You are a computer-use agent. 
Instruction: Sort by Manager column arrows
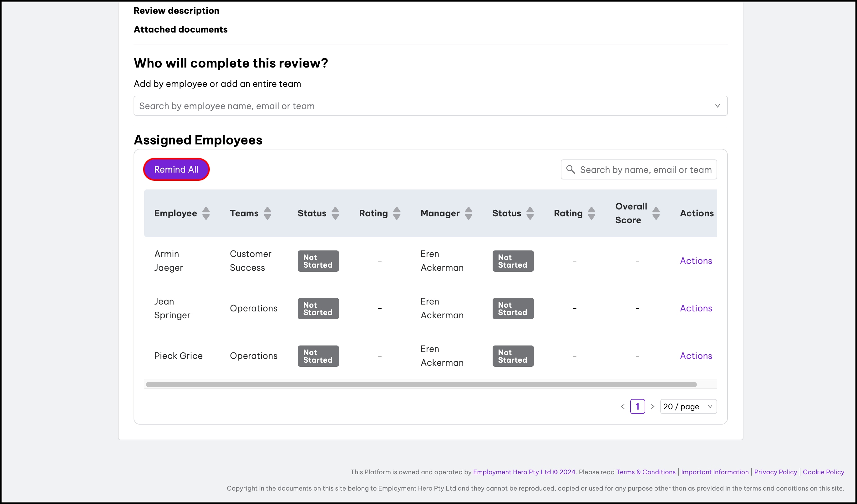(x=468, y=213)
